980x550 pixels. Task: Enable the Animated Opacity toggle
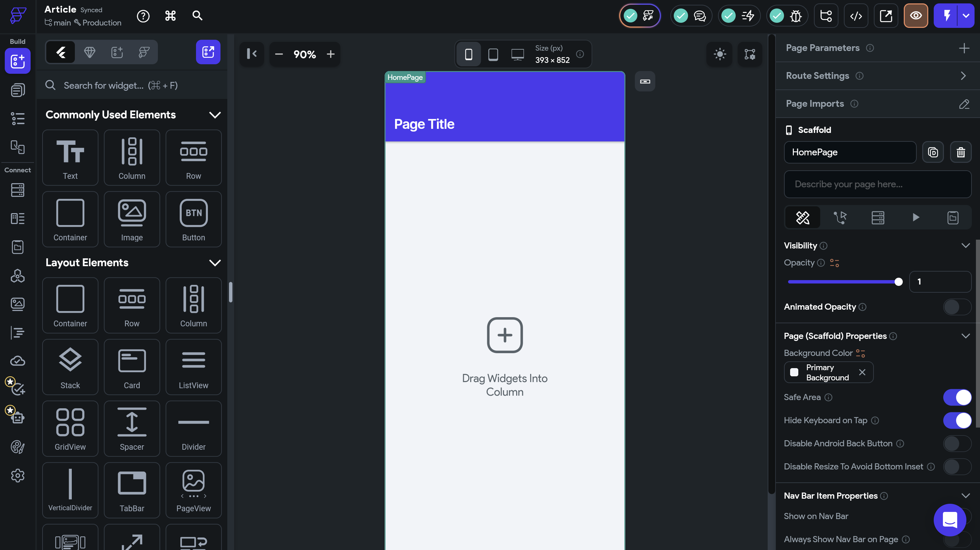957,307
